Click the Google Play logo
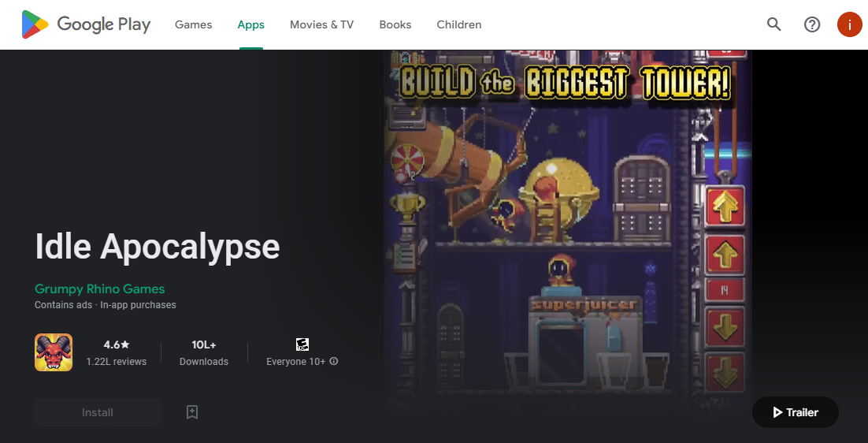 (86, 24)
